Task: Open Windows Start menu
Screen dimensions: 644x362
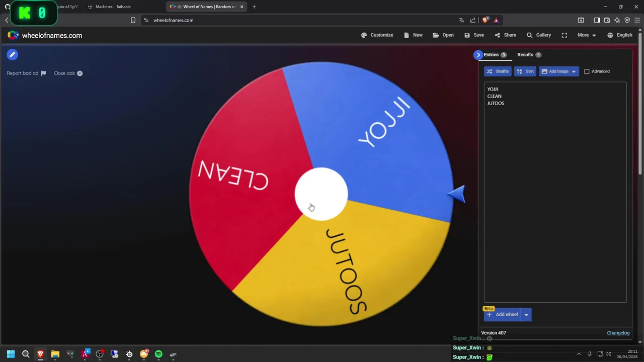Action: pos(11,354)
